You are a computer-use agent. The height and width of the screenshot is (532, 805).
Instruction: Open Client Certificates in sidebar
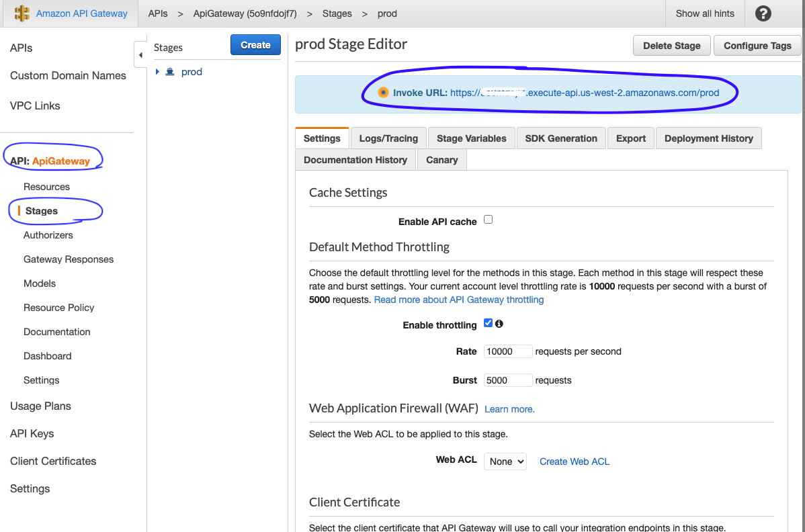pyautogui.click(x=53, y=461)
